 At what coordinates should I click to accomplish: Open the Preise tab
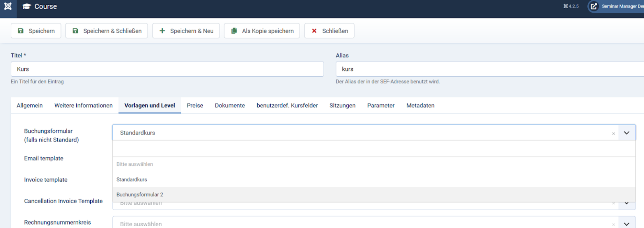pos(195,106)
